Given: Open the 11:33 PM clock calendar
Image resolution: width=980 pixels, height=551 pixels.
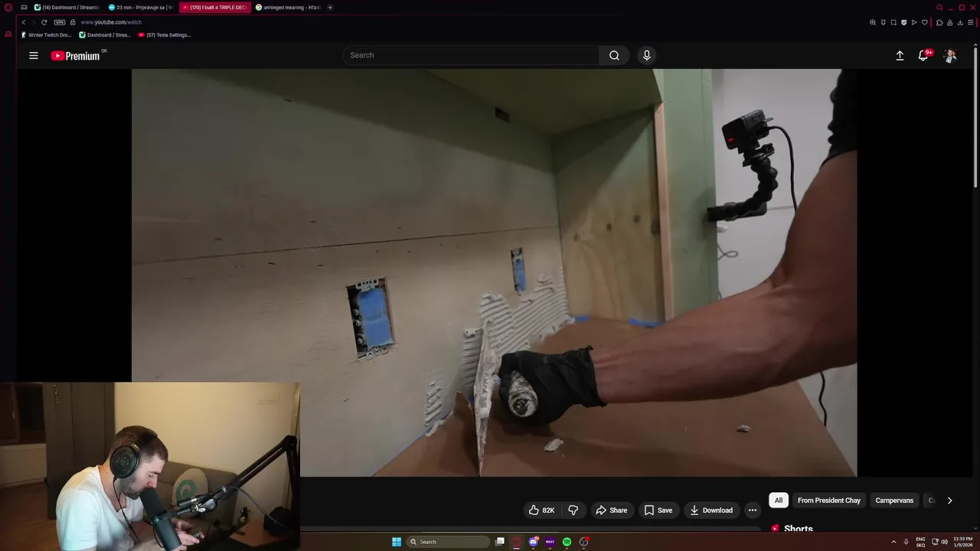Looking at the screenshot, I should pyautogui.click(x=963, y=542).
